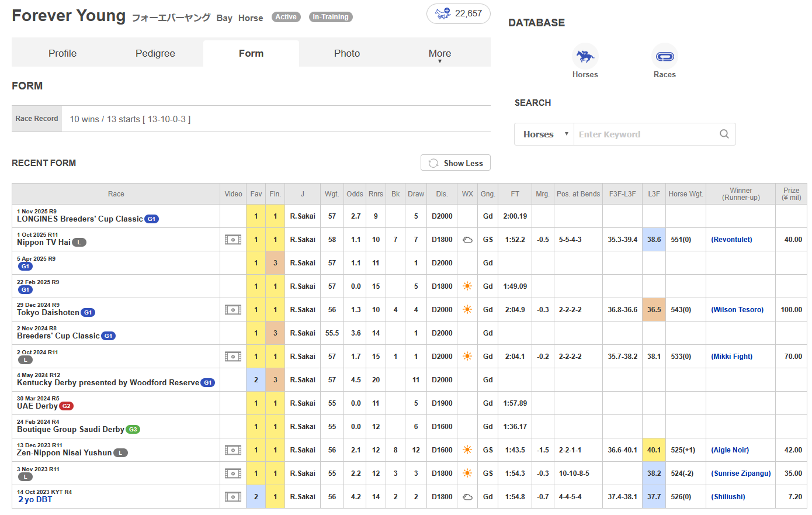Click the Zen-Nippon Nisai Yushun race name
Image resolution: width=812 pixels, height=515 pixels.
point(64,453)
